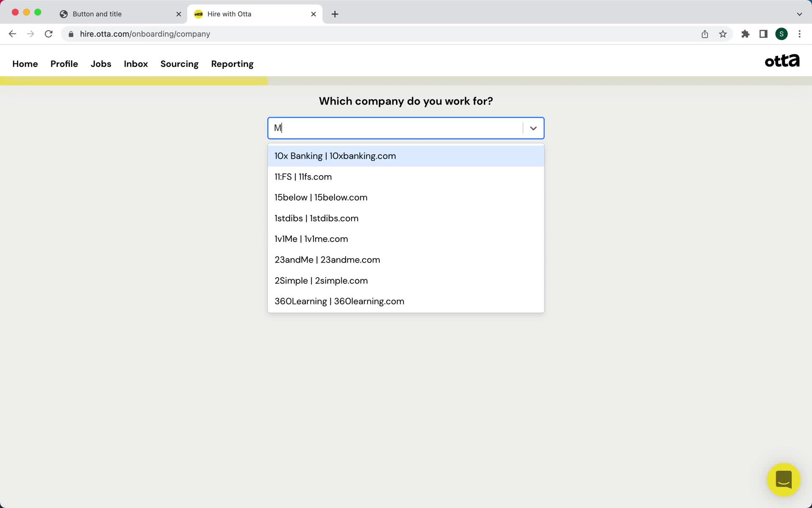812x508 pixels.
Task: Click the Reporting navigation icon
Action: (x=232, y=64)
